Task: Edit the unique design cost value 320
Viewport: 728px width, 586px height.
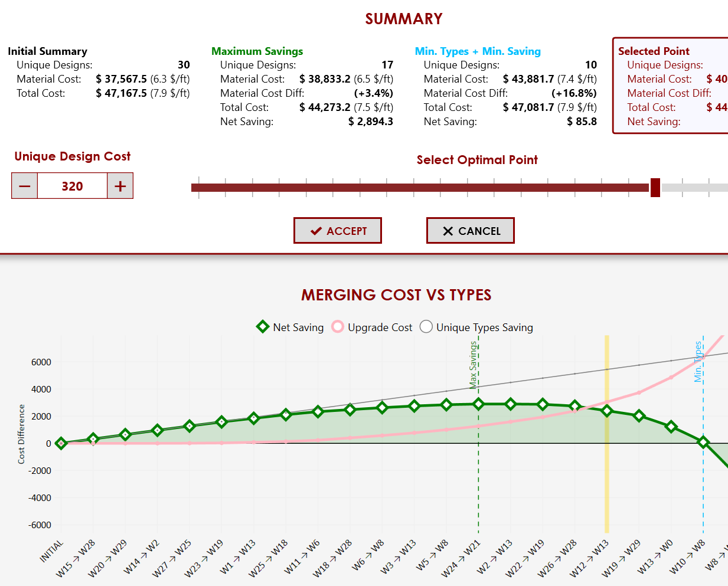Action: click(x=72, y=186)
